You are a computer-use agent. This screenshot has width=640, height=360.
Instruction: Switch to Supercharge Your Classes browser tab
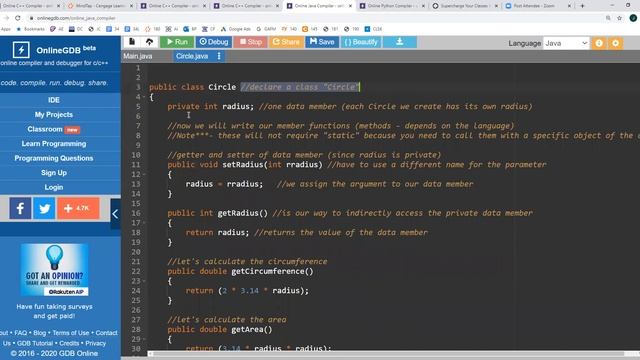tap(465, 6)
